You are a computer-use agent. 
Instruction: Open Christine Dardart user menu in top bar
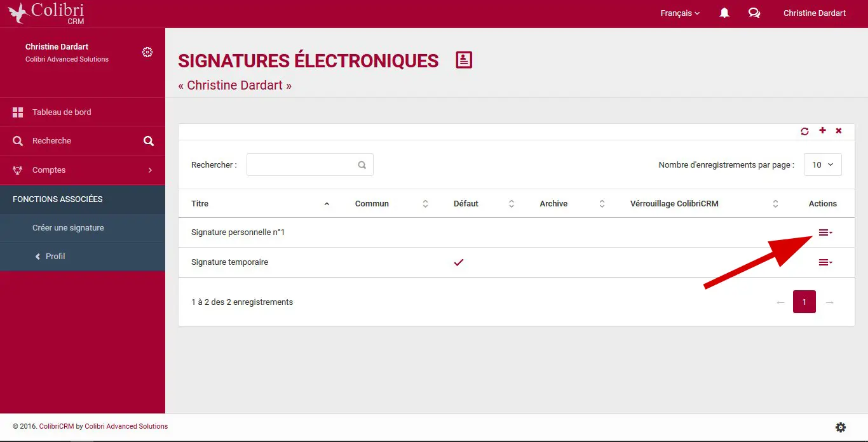tap(814, 13)
